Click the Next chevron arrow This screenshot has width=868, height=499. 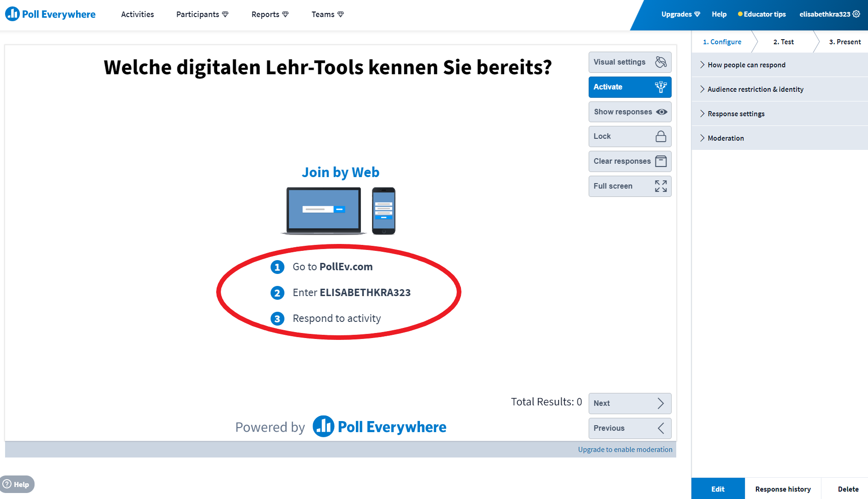(x=661, y=404)
